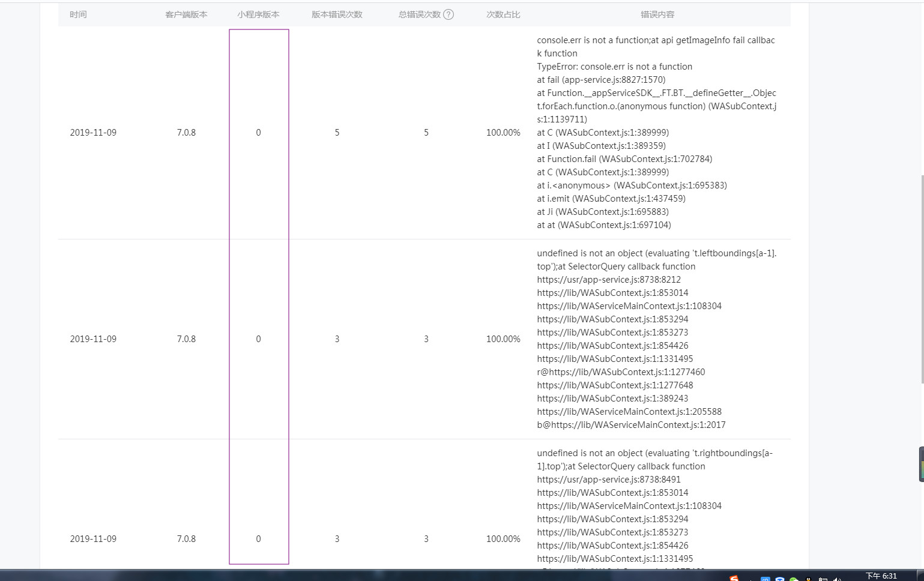The image size is (924, 581).
Task: Select client version 7.0.8 in console.err row
Action: click(x=186, y=133)
